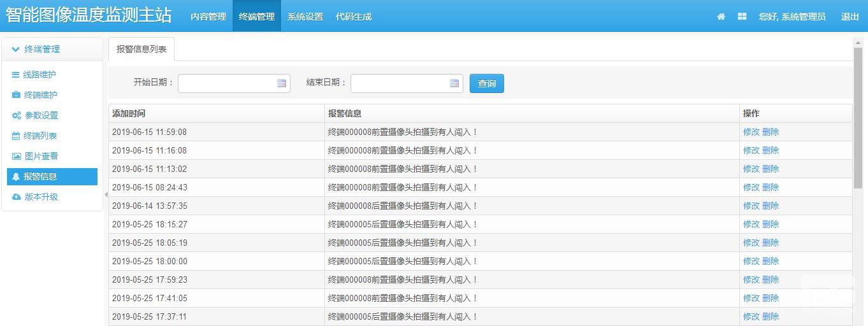Click the 查询 button
The width and height of the screenshot is (868, 326).
(487, 83)
